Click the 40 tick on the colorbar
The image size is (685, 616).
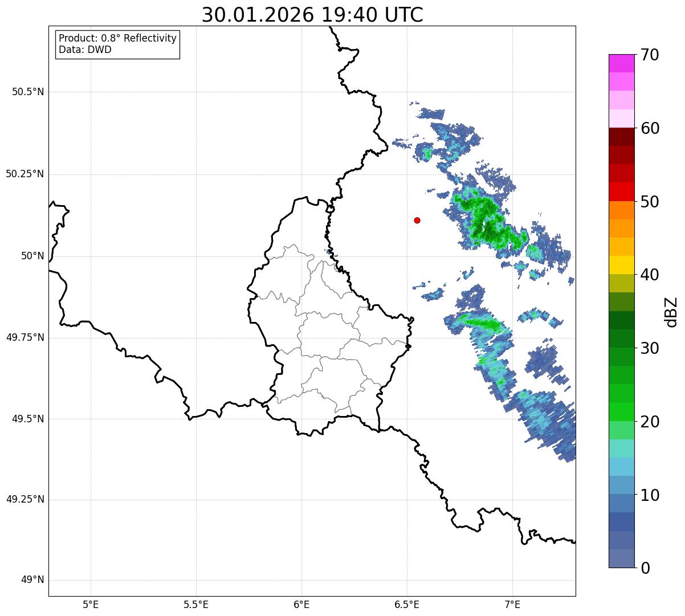[650, 275]
